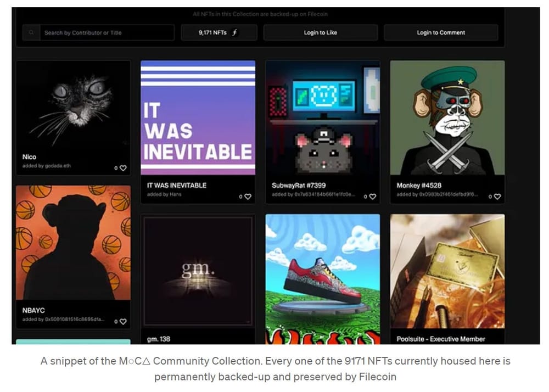Open the IT WAS INEVITABLE artwork thumbnail
The width and height of the screenshot is (549, 392).
(198, 117)
